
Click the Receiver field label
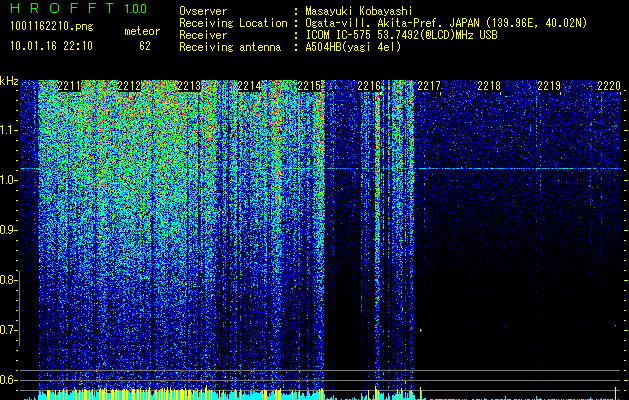click(203, 35)
